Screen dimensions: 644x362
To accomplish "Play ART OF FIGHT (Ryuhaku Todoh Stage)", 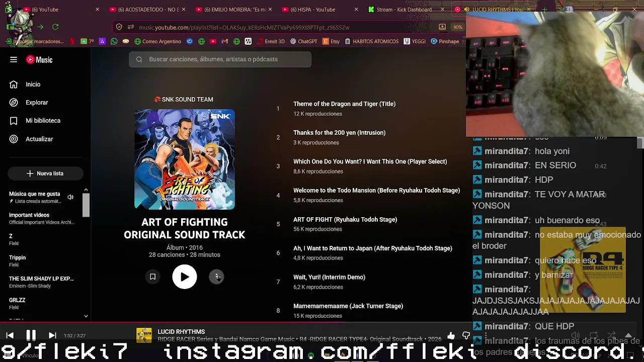I will [x=345, y=220].
